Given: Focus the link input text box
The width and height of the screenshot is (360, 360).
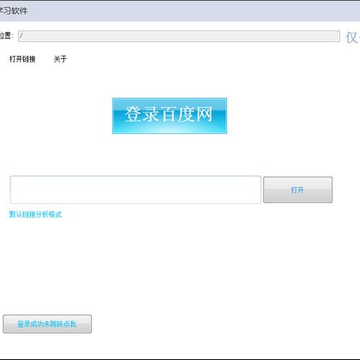Looking at the screenshot, I should pos(136,190).
